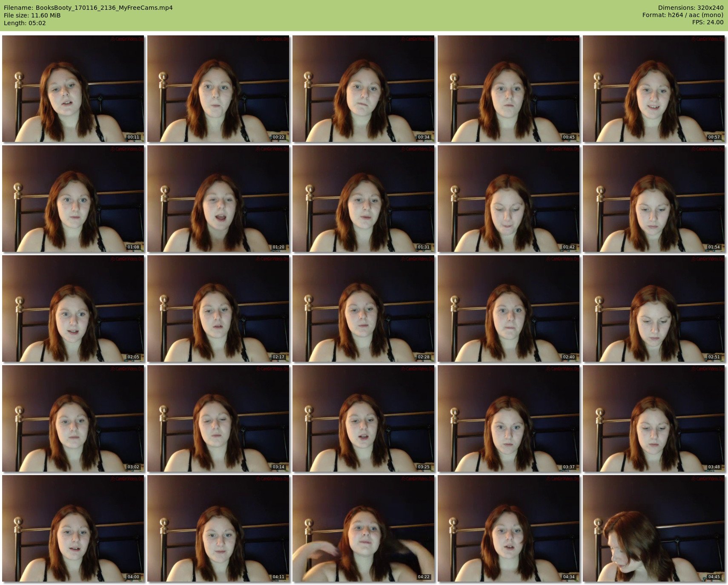Open the frame stamped 00:45
Screen dimensions: 728x585
point(509,89)
